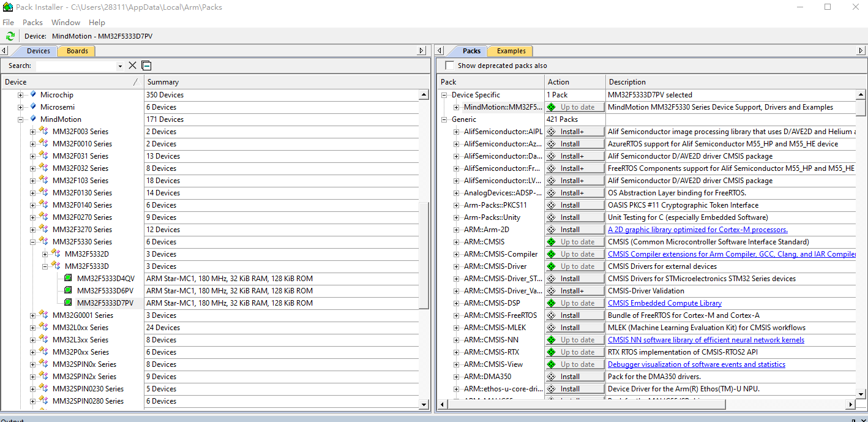Click the Microchip vendor icon
Screen dimensions: 868x422
click(32, 94)
